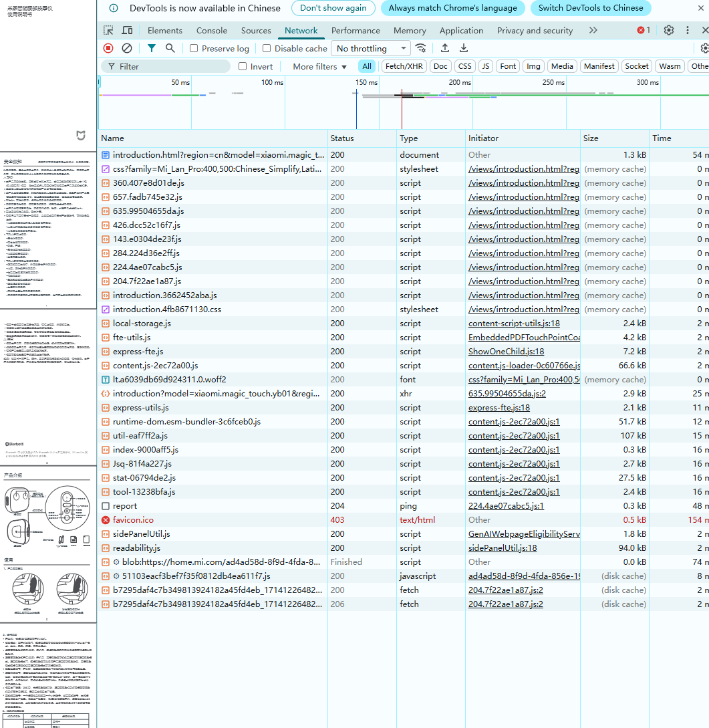Click the import HAR upload icon
The height and width of the screenshot is (728, 709).
click(x=444, y=48)
